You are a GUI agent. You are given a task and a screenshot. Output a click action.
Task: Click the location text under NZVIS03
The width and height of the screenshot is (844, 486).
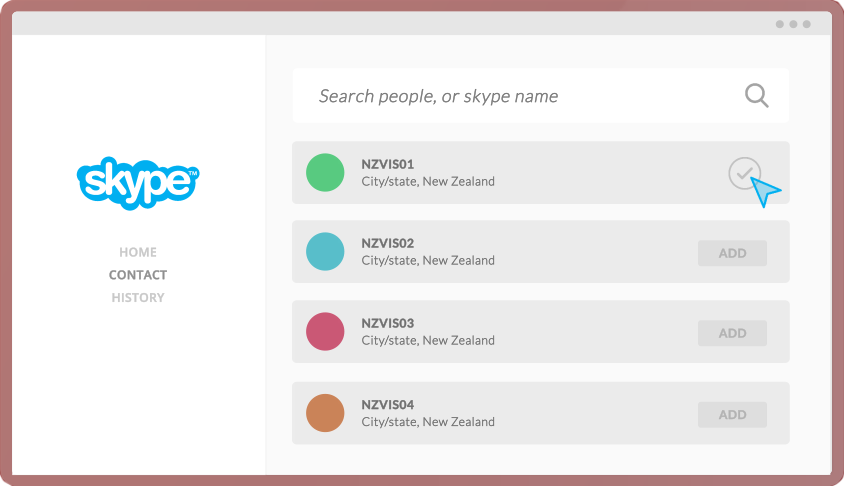tap(428, 341)
